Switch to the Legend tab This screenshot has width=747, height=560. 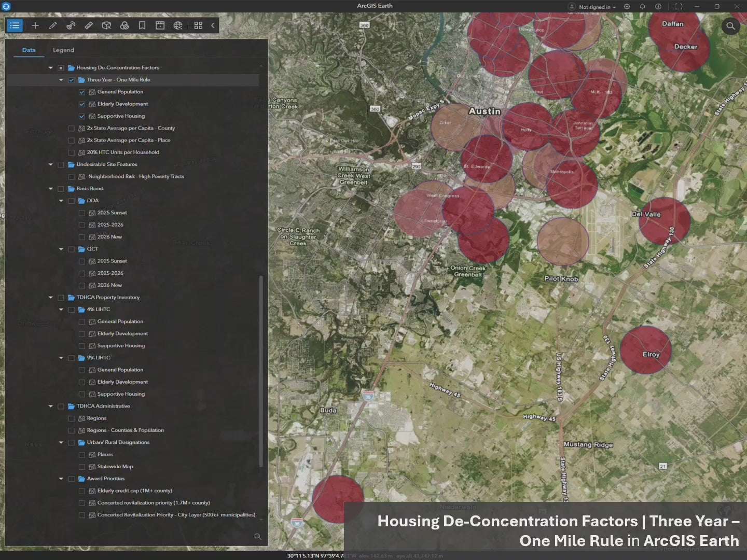point(63,50)
